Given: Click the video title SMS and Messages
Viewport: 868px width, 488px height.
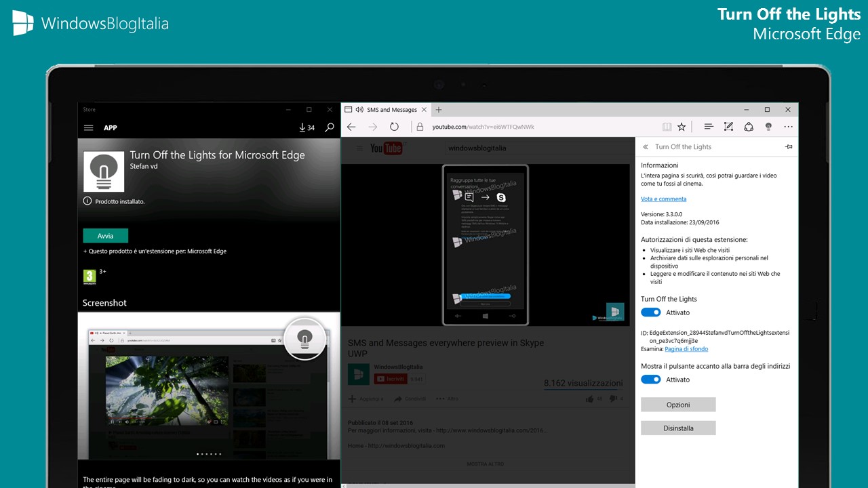Looking at the screenshot, I should 446,348.
